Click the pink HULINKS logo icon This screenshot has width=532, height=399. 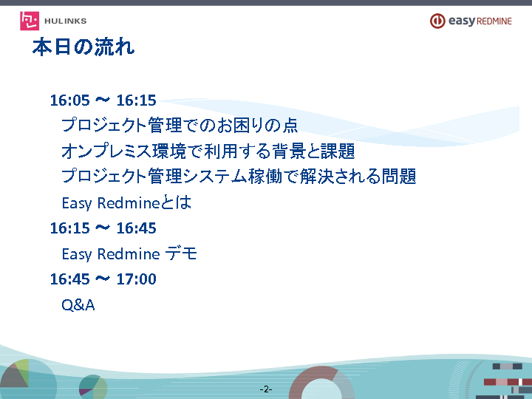click(x=30, y=21)
